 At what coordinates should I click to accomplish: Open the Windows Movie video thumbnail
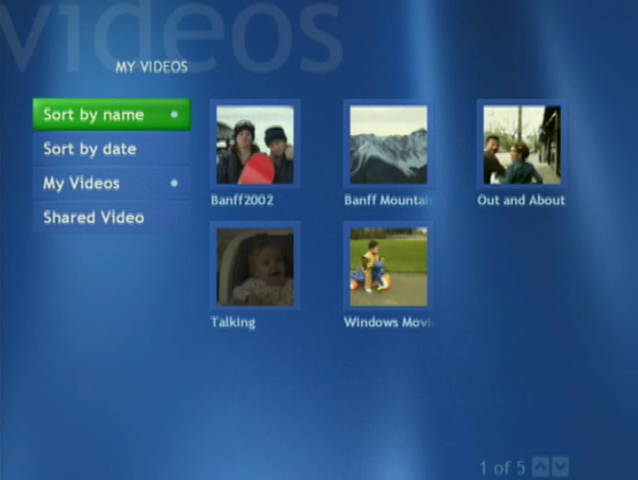pyautogui.click(x=389, y=266)
